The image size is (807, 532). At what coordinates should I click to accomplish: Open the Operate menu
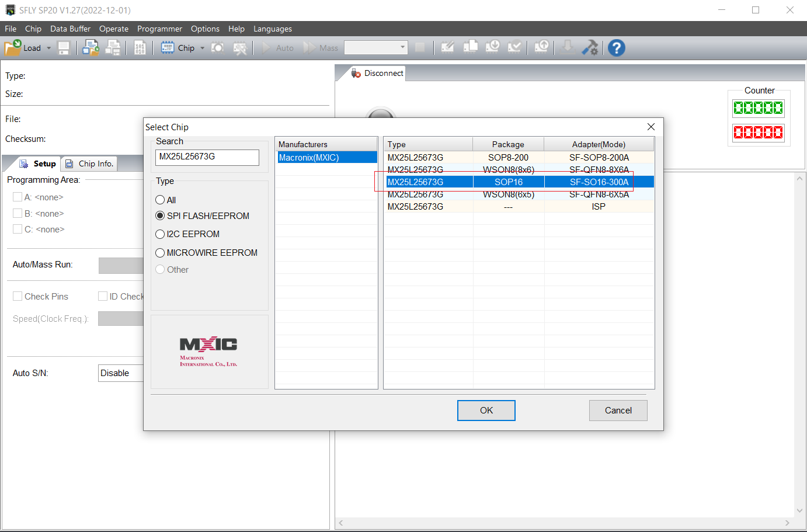click(114, 29)
